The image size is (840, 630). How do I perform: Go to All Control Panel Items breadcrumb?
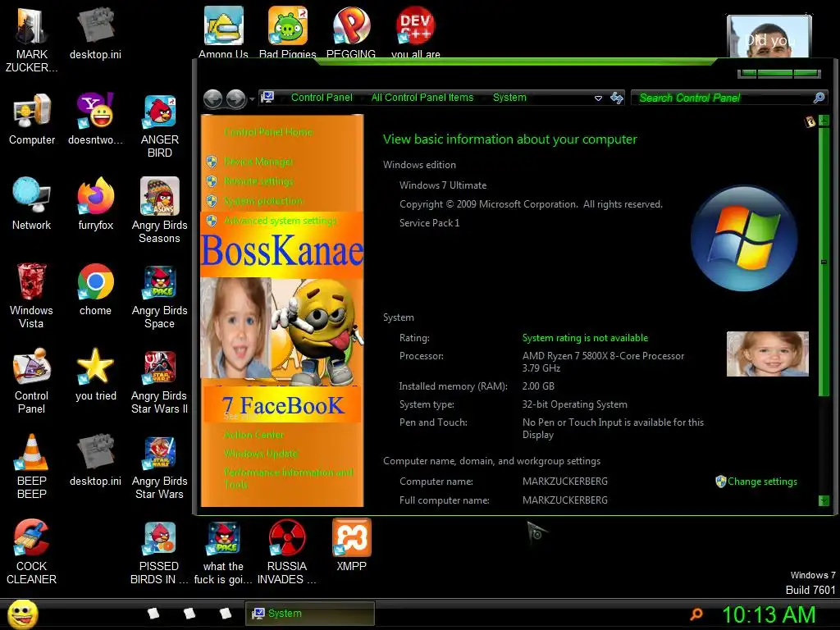422,98
